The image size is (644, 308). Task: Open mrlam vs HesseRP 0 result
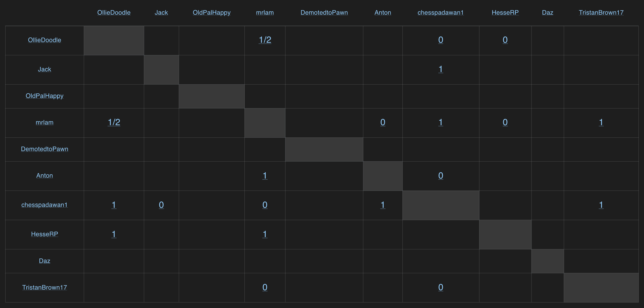tap(505, 122)
